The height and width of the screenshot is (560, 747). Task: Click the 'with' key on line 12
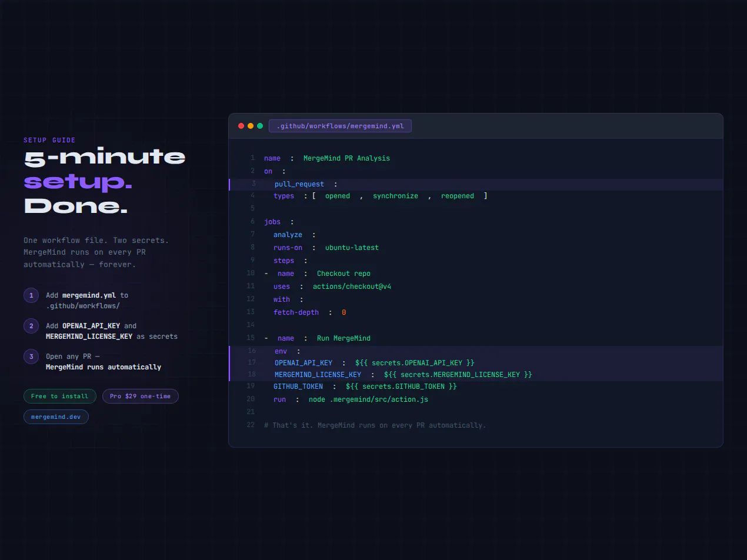282,299
